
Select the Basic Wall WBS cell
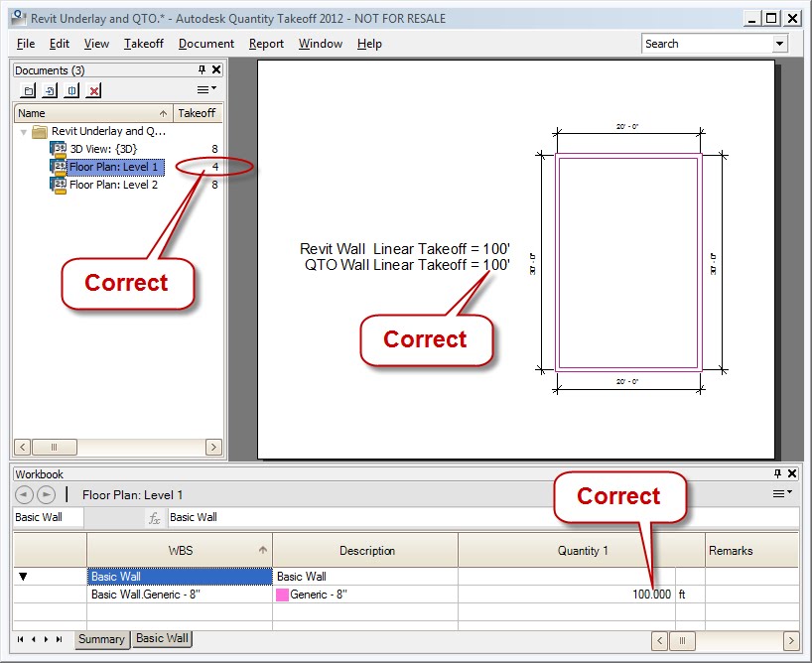pyautogui.click(x=180, y=577)
